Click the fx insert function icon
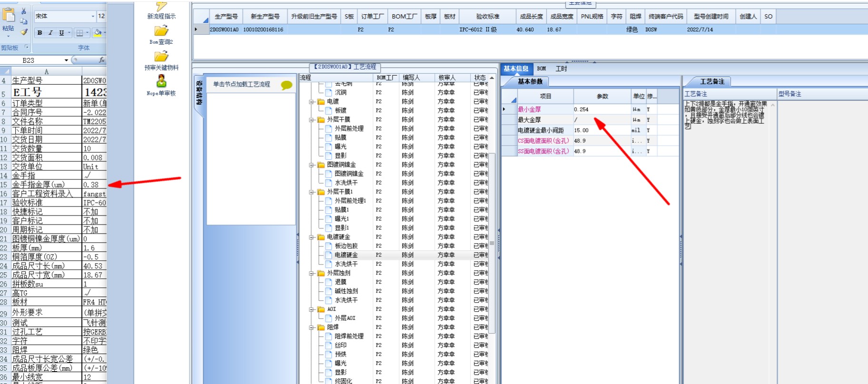This screenshot has width=868, height=384. [x=101, y=60]
